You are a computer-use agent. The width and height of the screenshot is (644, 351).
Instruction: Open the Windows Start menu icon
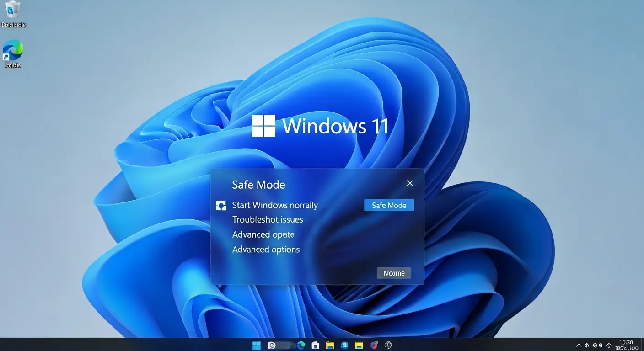click(257, 346)
